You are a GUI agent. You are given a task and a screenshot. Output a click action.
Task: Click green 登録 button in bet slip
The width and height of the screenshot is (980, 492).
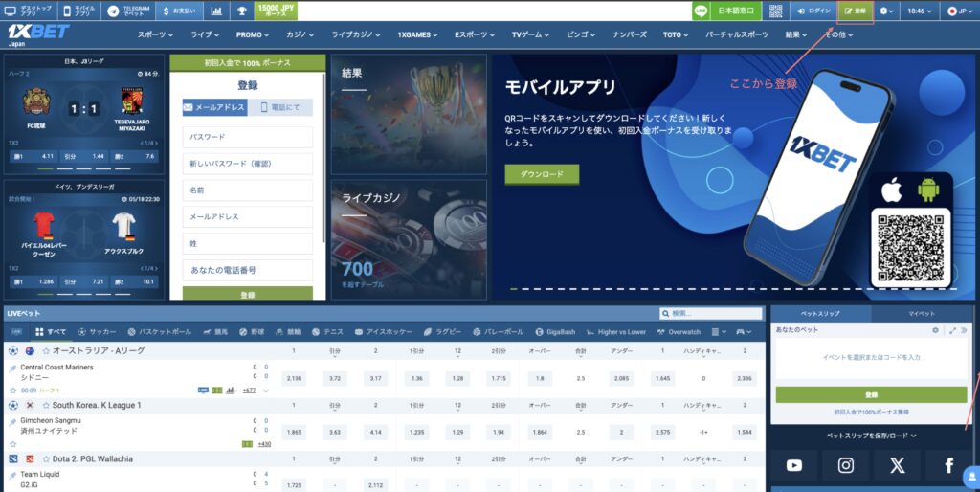click(x=871, y=394)
